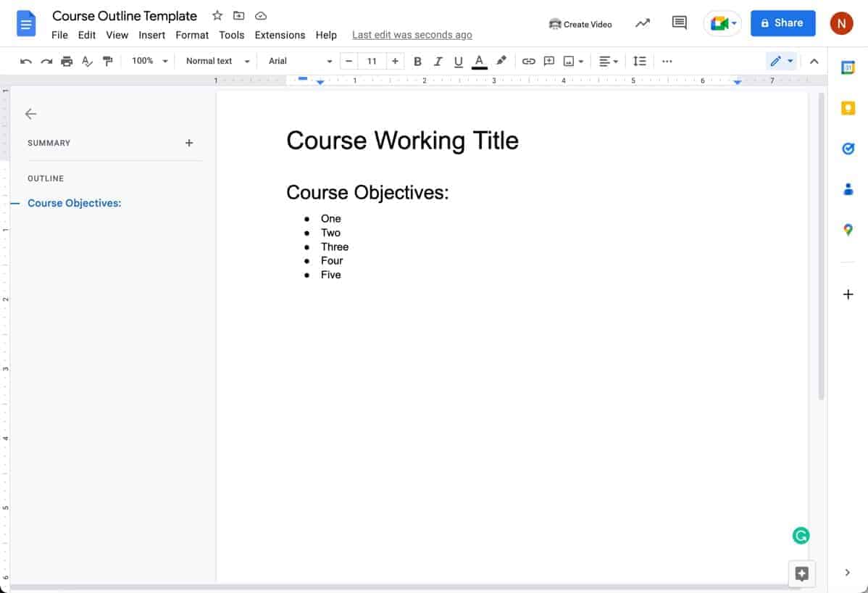
Task: Open the Normal text style dropdown
Action: coord(217,61)
